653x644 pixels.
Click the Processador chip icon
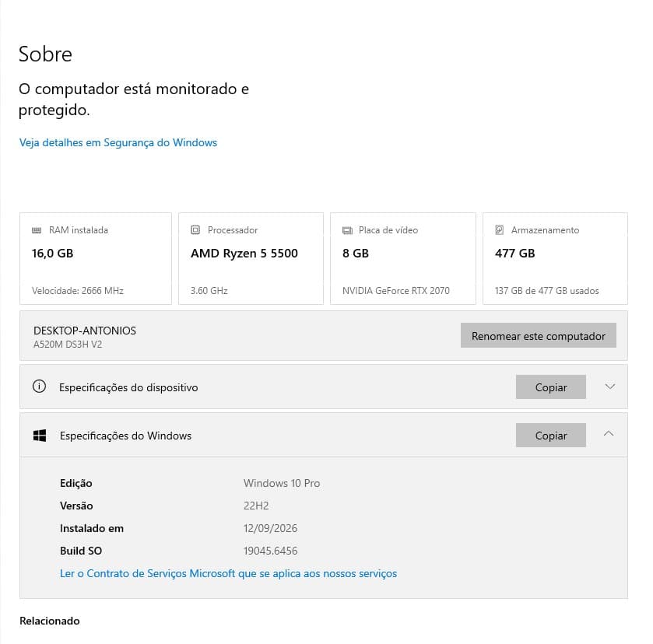[195, 229]
